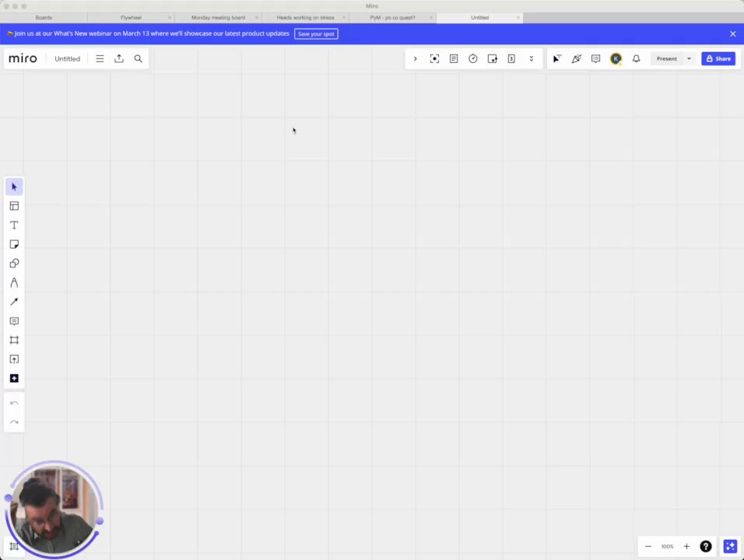Search the board with magnifier icon
744x560 pixels.
[138, 59]
